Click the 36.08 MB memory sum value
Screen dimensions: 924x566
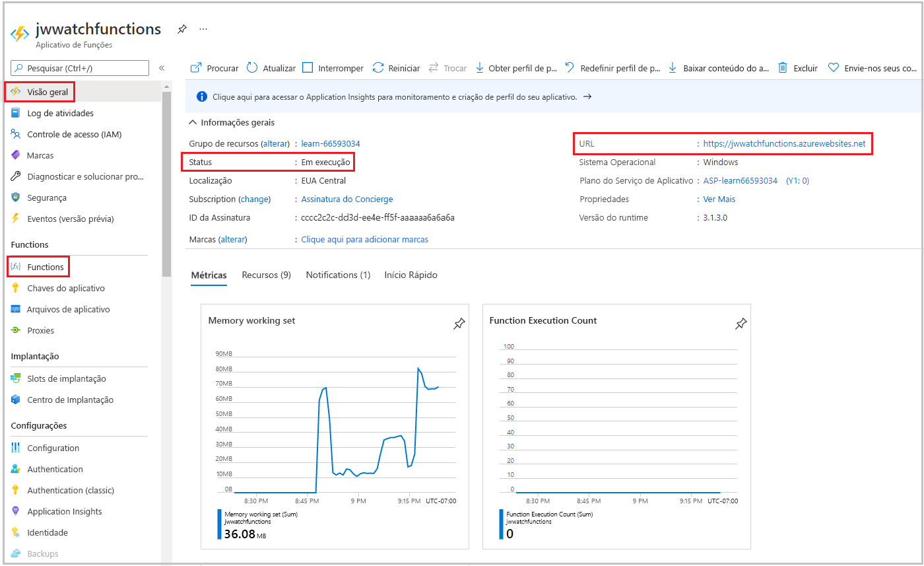coord(246,534)
